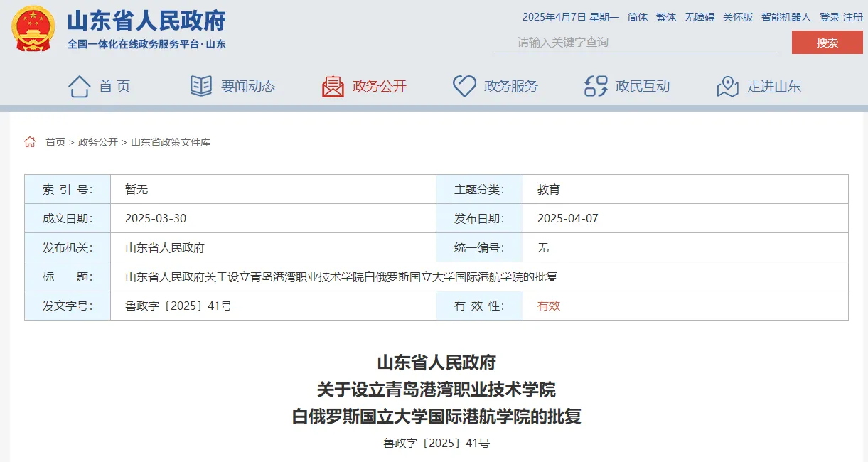868x462 pixels.
Task: Click the red breadcrumb home icon
Action: (30, 142)
